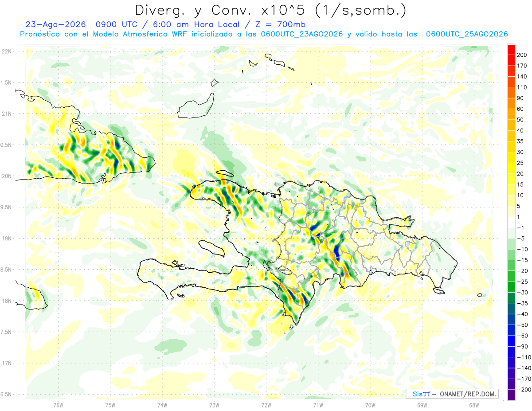Click the '0.5N' latitude label
532x411 pixels.
coord(6,145)
